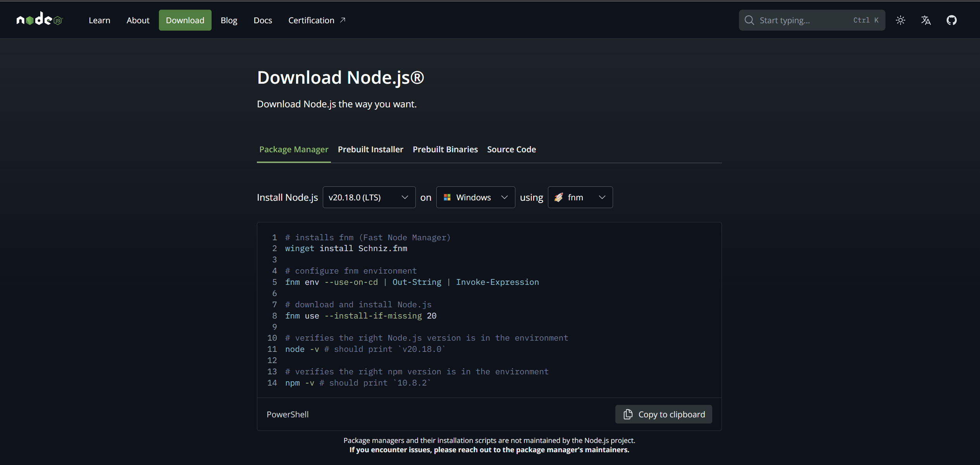The width and height of the screenshot is (980, 465).
Task: Click the PowerShell language label
Action: click(288, 414)
